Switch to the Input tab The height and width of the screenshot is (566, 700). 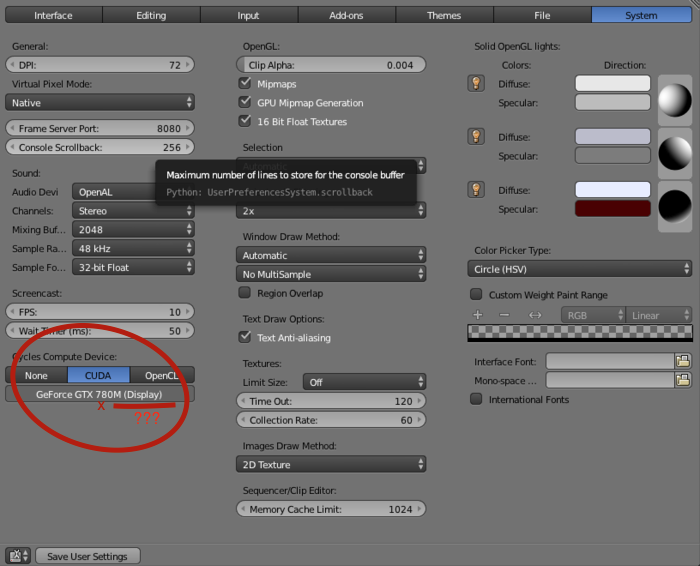[x=249, y=15]
